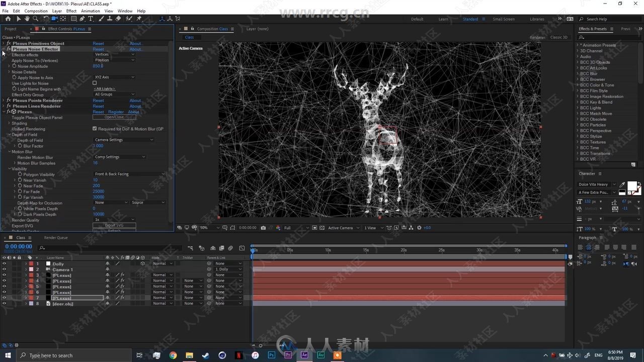
Task: Reset the Plexus Lines Renderer
Action: point(98,106)
